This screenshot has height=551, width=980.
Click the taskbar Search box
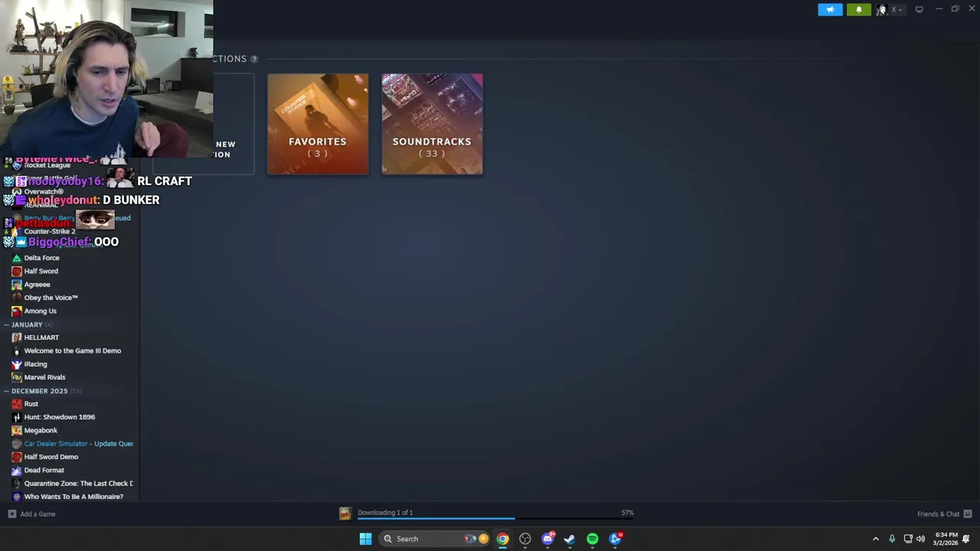(x=434, y=539)
